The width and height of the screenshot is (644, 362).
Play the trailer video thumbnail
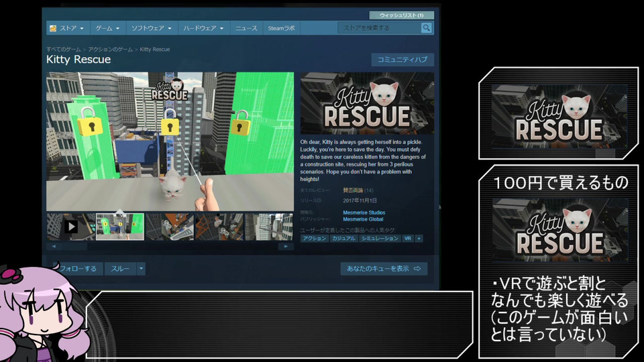(x=70, y=227)
